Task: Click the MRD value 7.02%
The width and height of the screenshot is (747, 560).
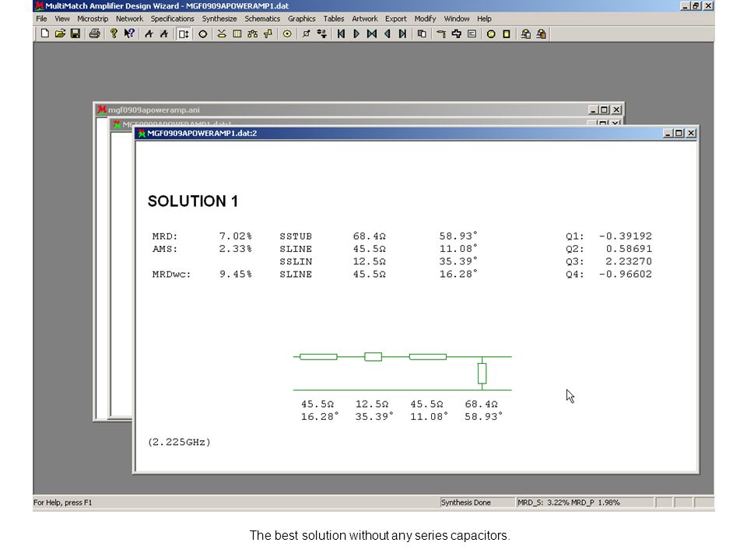Action: click(235, 236)
